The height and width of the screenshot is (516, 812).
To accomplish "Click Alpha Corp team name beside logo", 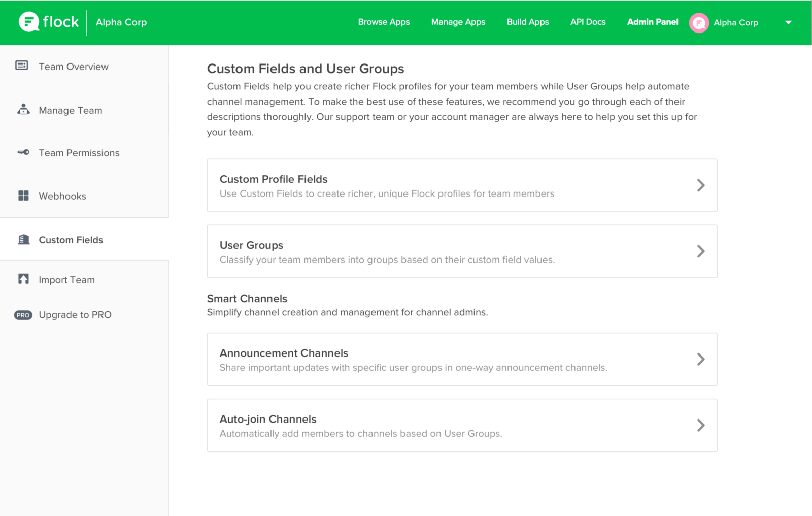I will [x=121, y=22].
